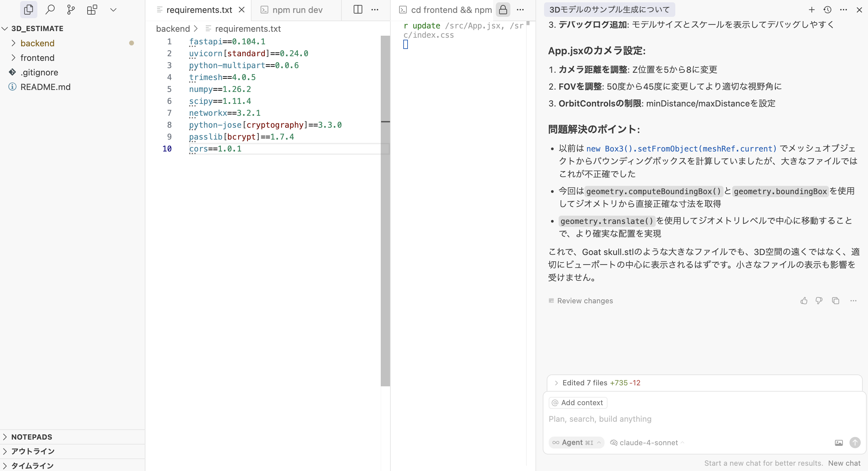Open the Source Control view
Image resolution: width=868 pixels, height=471 pixels.
[71, 10]
